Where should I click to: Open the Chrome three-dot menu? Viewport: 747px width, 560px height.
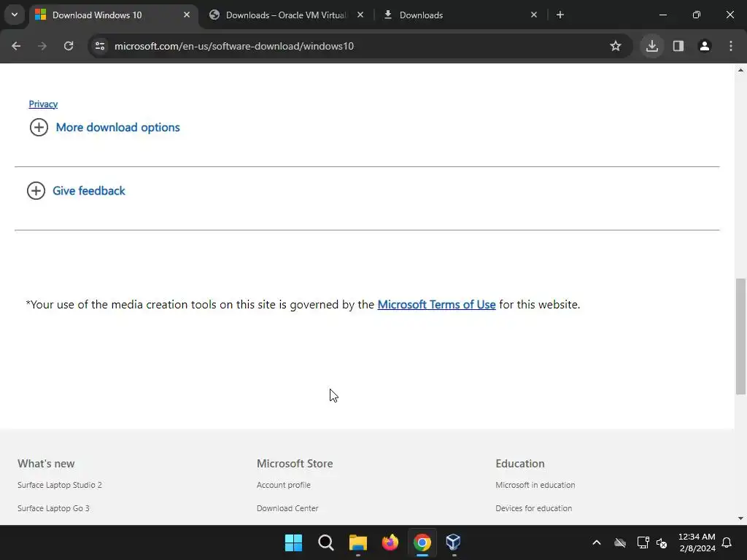click(731, 46)
